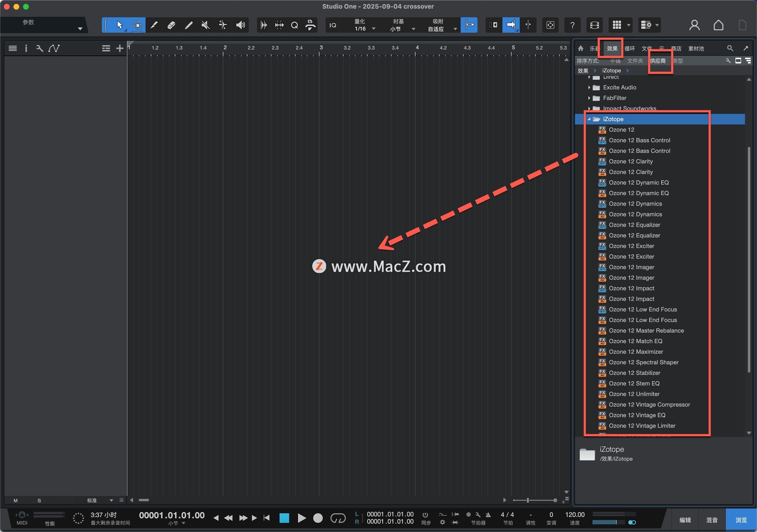Show automation curve icon
The width and height of the screenshot is (757, 532).
(54, 49)
